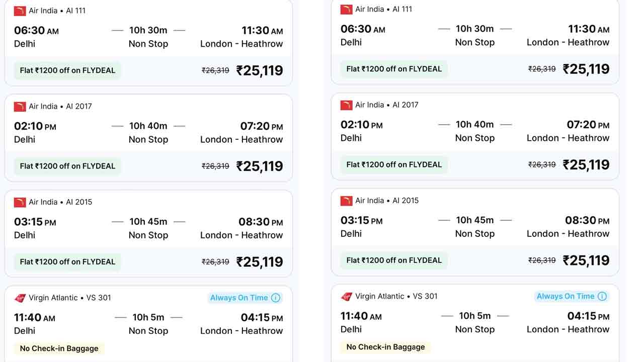Select ₹25,119 price of AI 2017, left list
The height and width of the screenshot is (362, 644).
click(259, 166)
